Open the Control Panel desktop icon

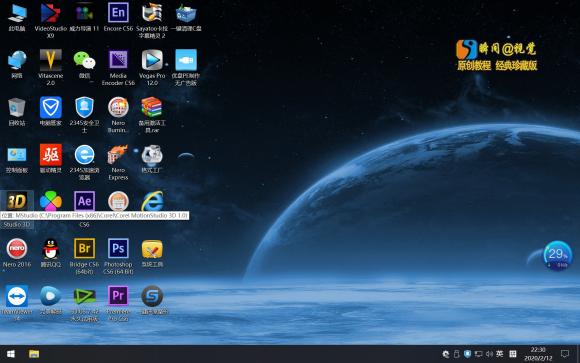pos(17,155)
